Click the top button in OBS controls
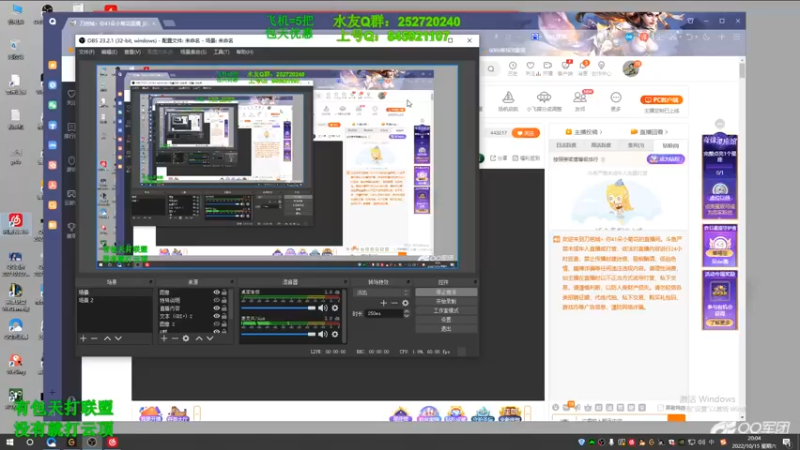800x450 pixels. tap(446, 292)
